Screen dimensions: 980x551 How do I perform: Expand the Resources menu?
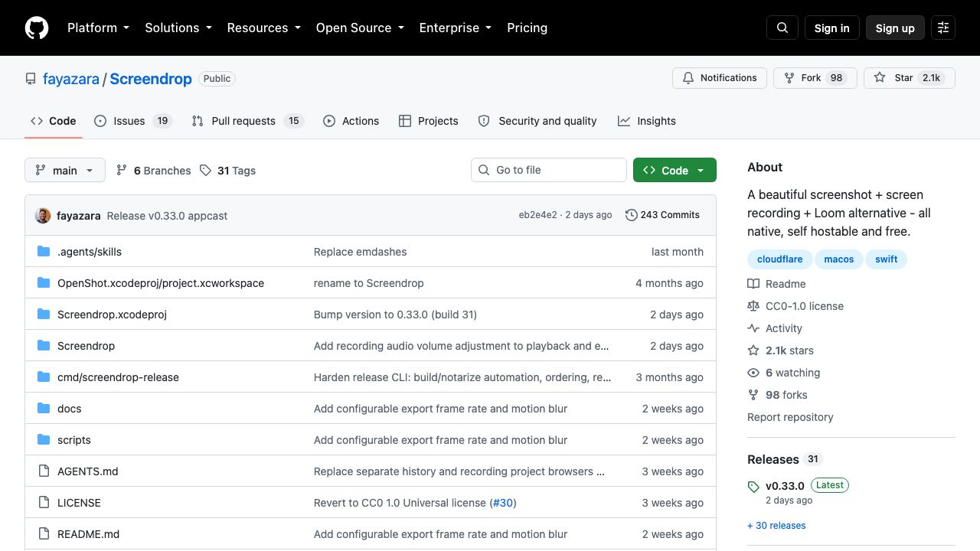click(x=263, y=28)
